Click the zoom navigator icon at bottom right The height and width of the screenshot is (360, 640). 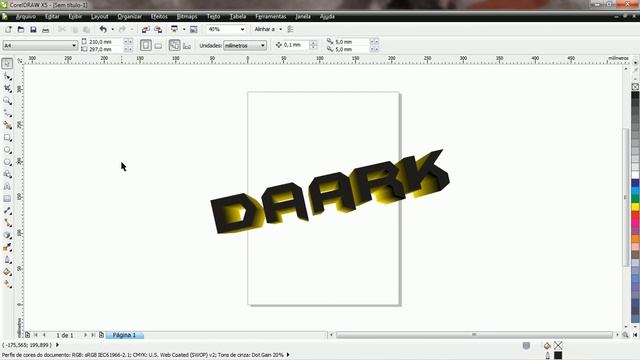(x=625, y=335)
